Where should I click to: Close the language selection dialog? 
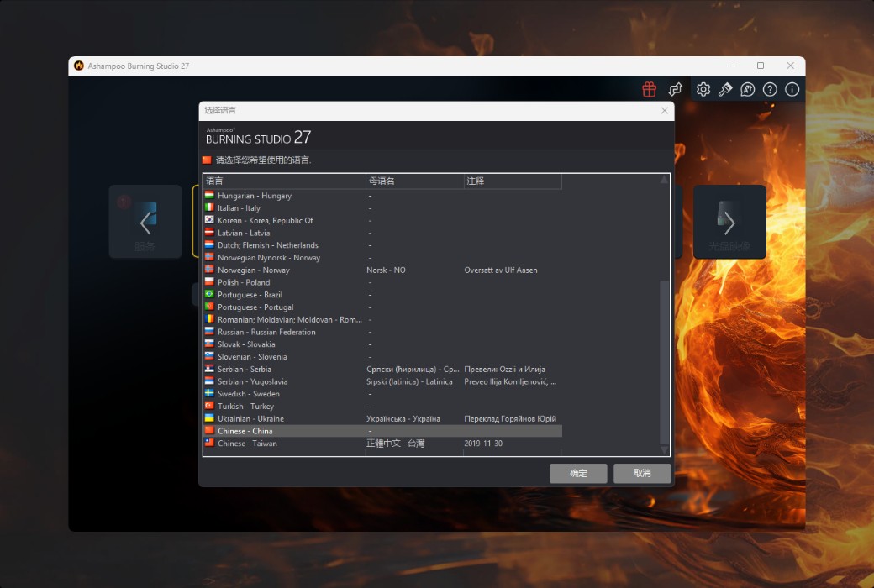665,110
